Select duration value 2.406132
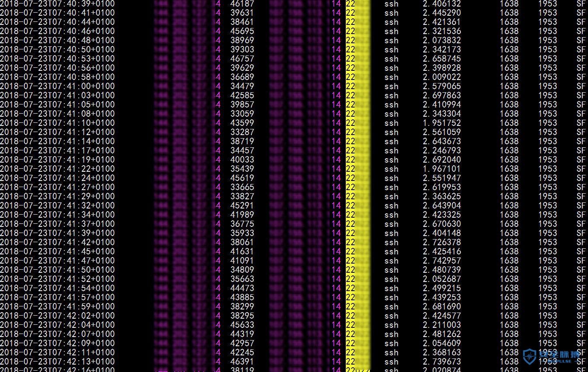Screen dimensions: 588x372 point(442,3)
